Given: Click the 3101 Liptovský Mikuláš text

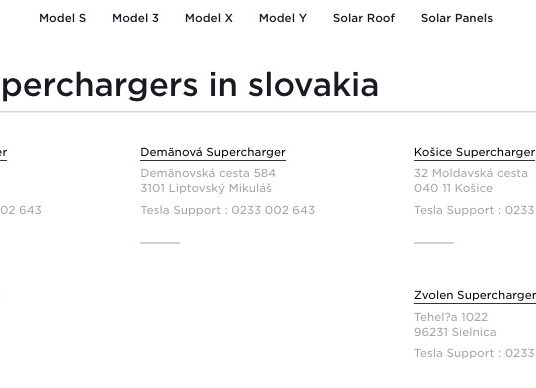Looking at the screenshot, I should tap(206, 188).
